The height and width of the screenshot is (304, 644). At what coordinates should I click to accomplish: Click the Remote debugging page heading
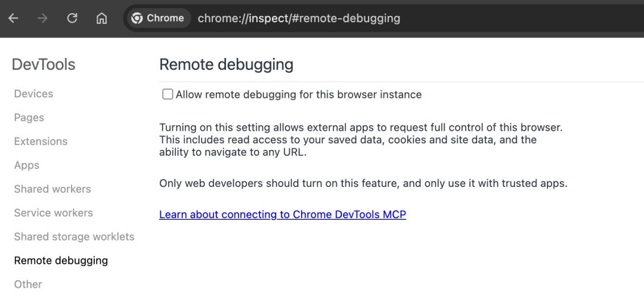(x=226, y=65)
